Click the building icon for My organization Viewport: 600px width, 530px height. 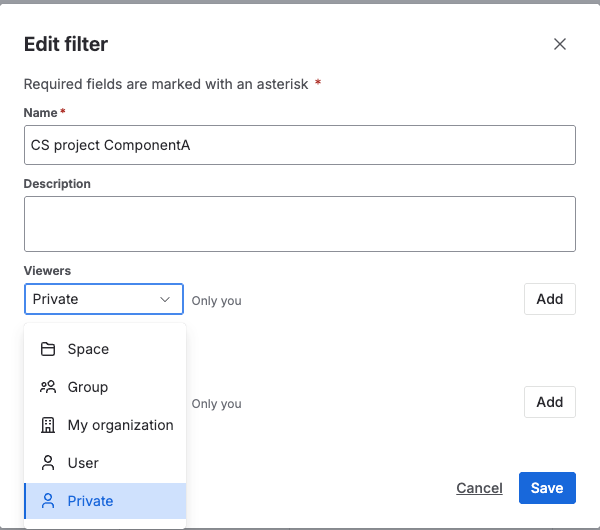coord(48,425)
